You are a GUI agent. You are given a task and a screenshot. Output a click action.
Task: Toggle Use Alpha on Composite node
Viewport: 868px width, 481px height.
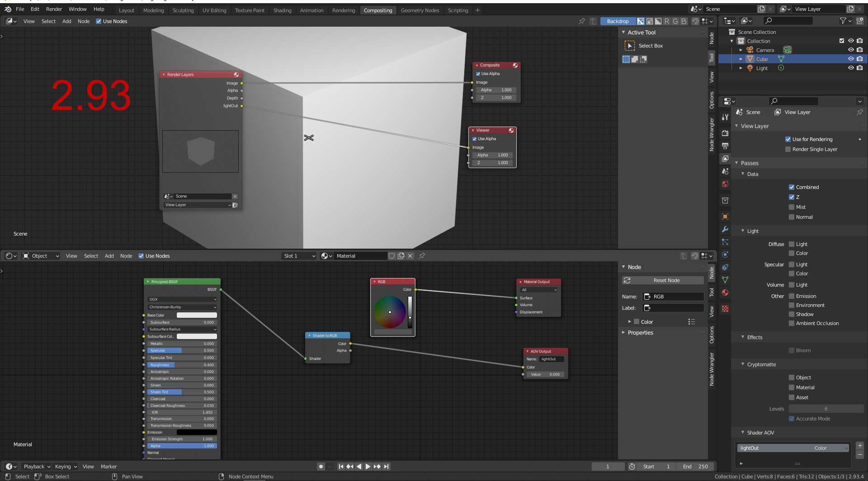[478, 74]
